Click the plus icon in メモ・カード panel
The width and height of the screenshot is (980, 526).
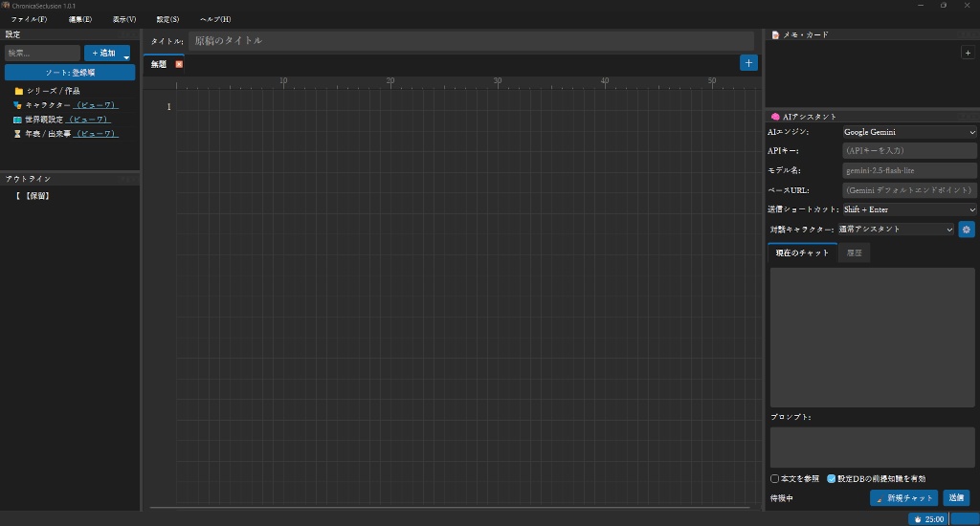pyautogui.click(x=968, y=54)
